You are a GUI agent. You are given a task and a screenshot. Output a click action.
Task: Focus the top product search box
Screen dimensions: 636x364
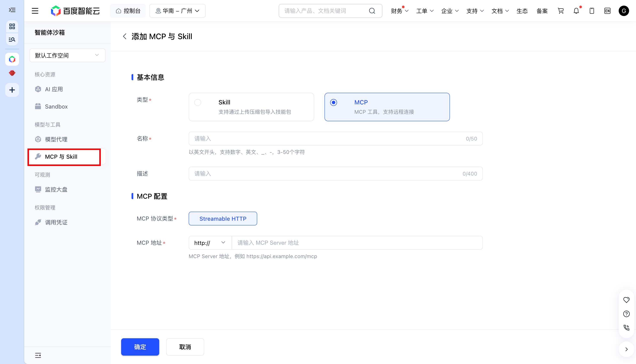click(330, 11)
